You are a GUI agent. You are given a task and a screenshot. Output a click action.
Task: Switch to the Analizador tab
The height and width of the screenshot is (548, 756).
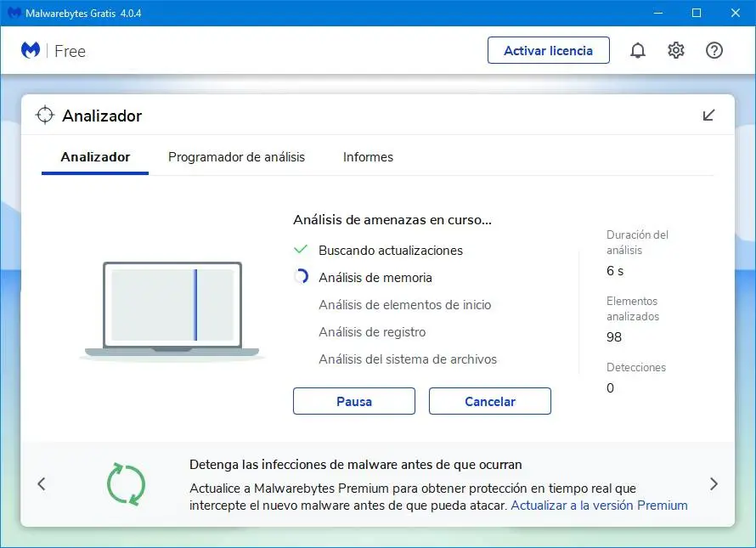[x=95, y=157]
